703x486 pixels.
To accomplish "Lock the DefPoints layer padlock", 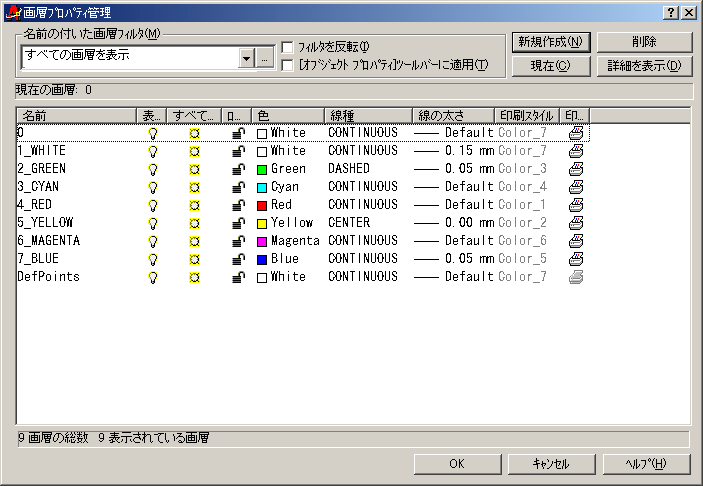I will pyautogui.click(x=239, y=277).
